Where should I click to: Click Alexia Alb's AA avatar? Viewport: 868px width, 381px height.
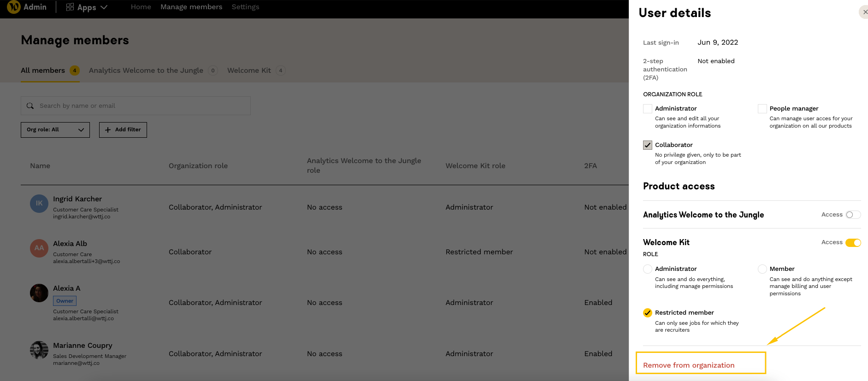(39, 248)
